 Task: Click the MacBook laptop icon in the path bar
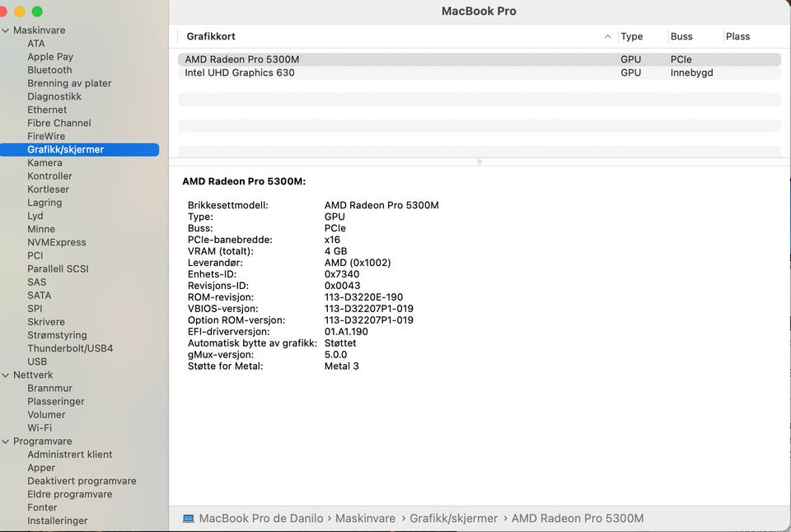click(189, 518)
